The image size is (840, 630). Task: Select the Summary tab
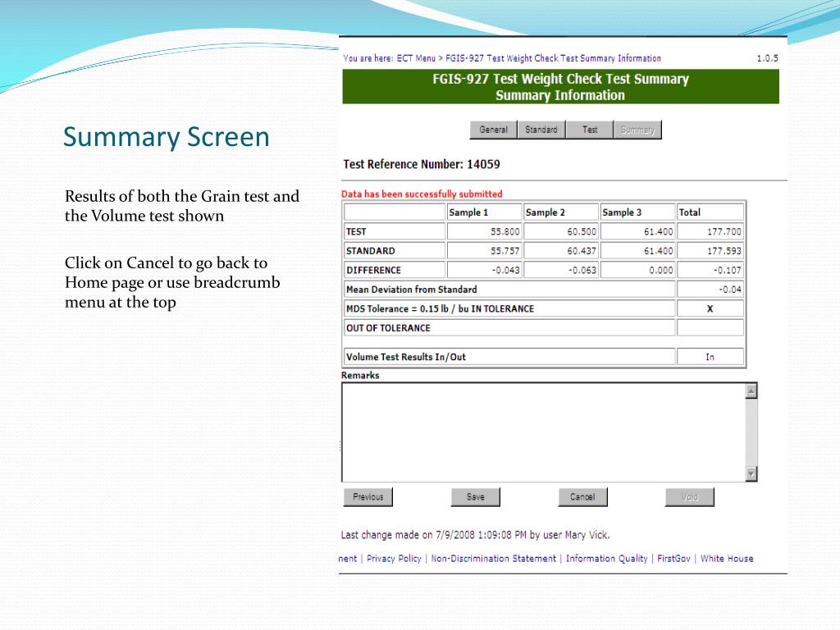(x=637, y=130)
